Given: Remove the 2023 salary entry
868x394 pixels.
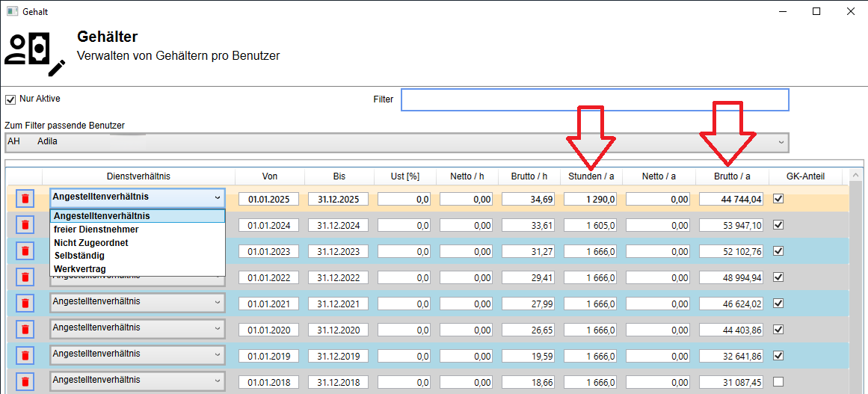Looking at the screenshot, I should pos(25,250).
